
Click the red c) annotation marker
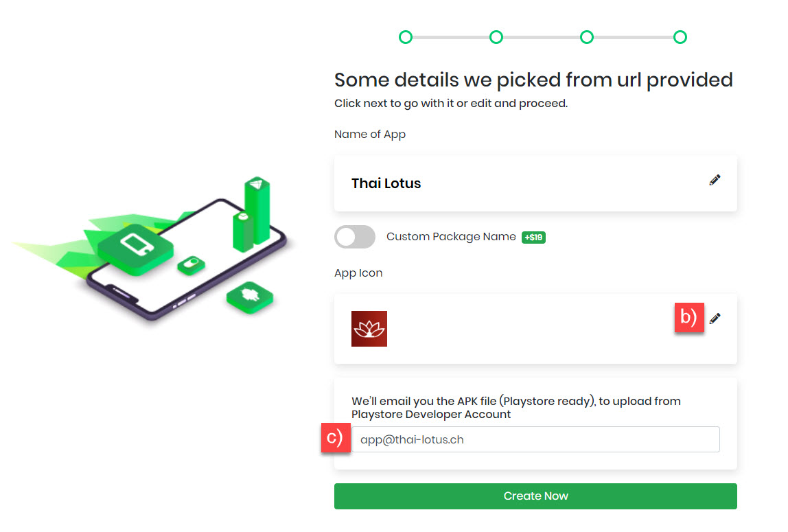[x=335, y=437]
